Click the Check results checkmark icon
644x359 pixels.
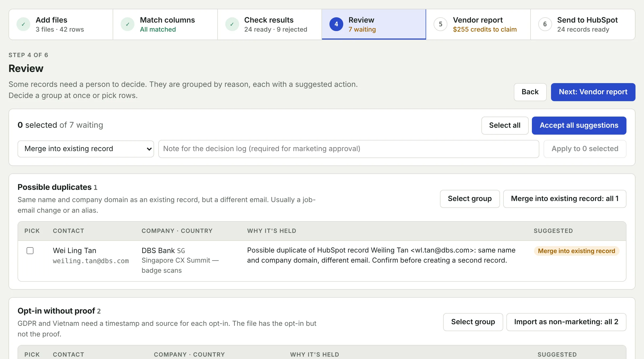click(x=232, y=24)
